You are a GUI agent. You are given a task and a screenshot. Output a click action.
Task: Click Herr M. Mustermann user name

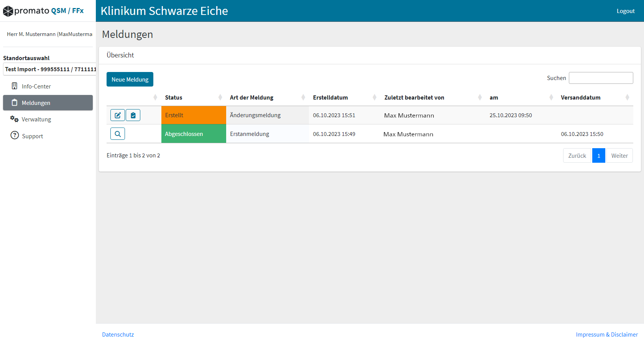(x=49, y=34)
